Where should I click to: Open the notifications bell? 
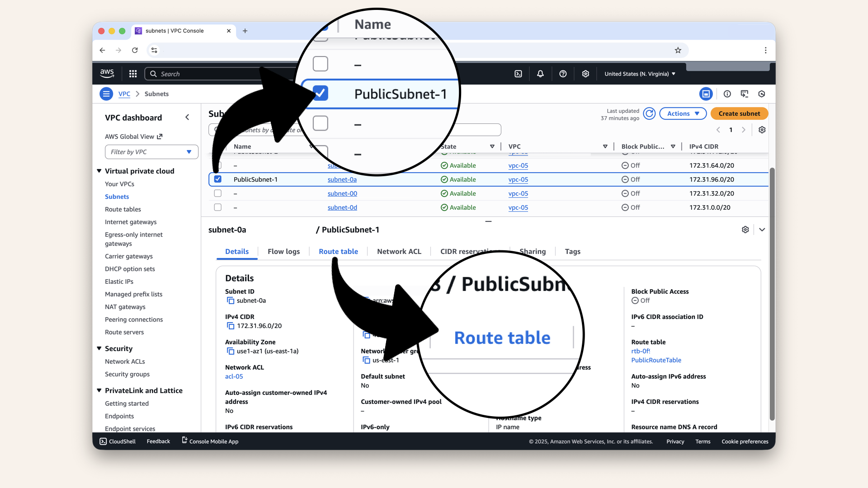pos(540,74)
